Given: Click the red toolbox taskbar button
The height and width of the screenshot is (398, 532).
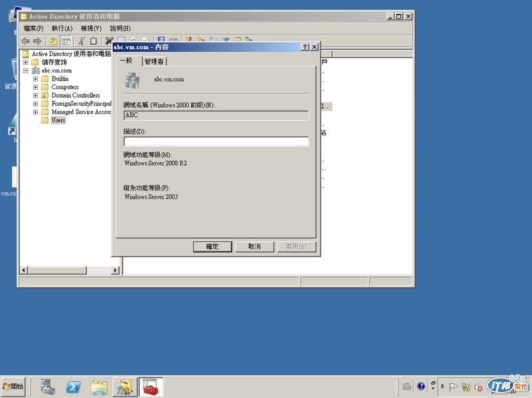Looking at the screenshot, I should [x=151, y=387].
